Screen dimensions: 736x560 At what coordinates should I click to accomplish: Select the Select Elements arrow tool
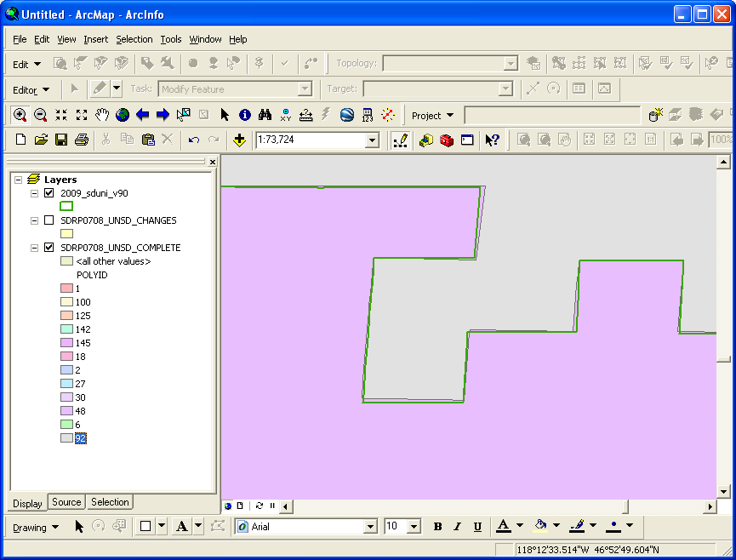pyautogui.click(x=225, y=115)
